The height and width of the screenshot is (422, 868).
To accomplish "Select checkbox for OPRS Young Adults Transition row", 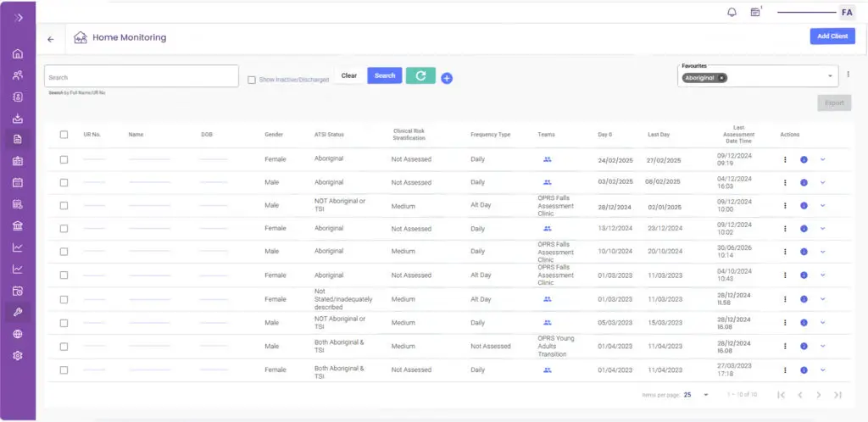I will pos(64,347).
